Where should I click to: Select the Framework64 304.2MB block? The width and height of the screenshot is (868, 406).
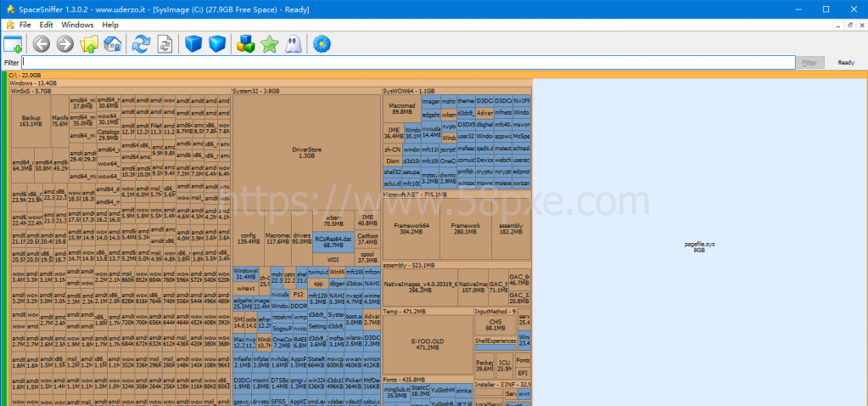coord(412,228)
